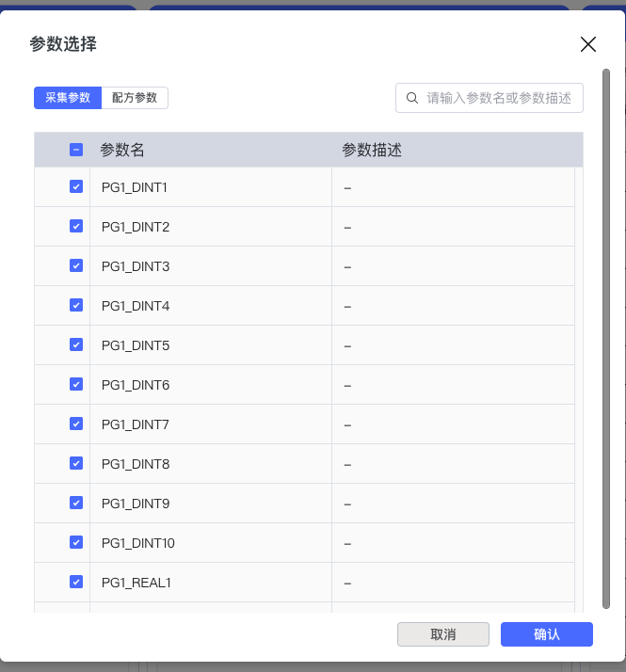Toggle the PG1_DINT9 checkbox

pyautogui.click(x=76, y=504)
